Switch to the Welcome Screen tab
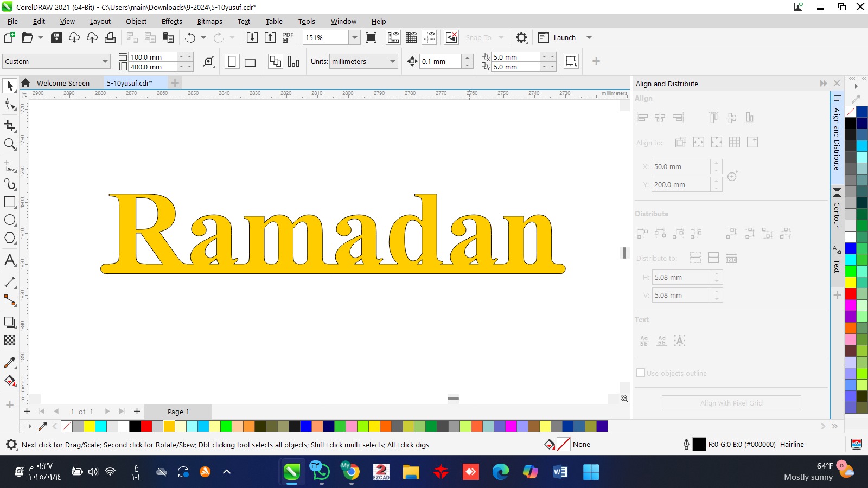The image size is (868, 488). point(62,83)
